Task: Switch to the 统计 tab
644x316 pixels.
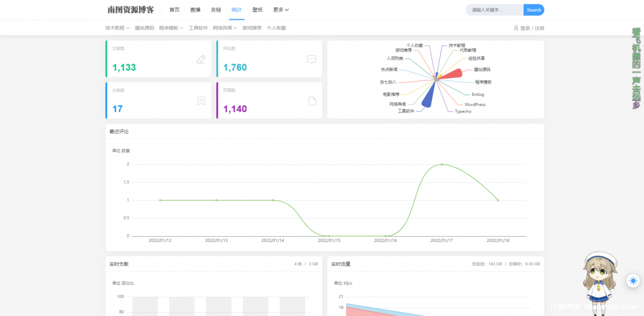Action: pyautogui.click(x=236, y=10)
